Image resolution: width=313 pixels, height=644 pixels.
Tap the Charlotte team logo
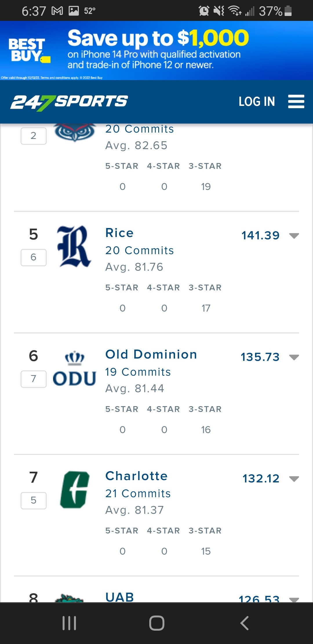[74, 490]
